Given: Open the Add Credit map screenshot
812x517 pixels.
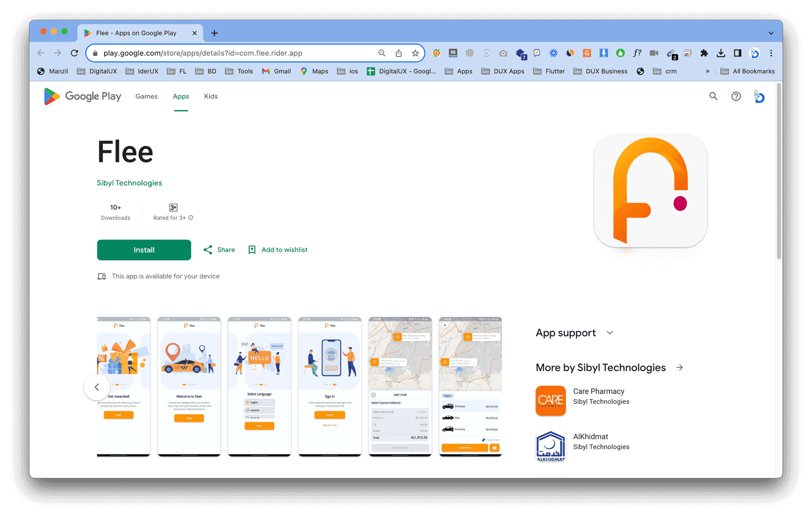Looking at the screenshot, I should pyautogui.click(x=400, y=387).
